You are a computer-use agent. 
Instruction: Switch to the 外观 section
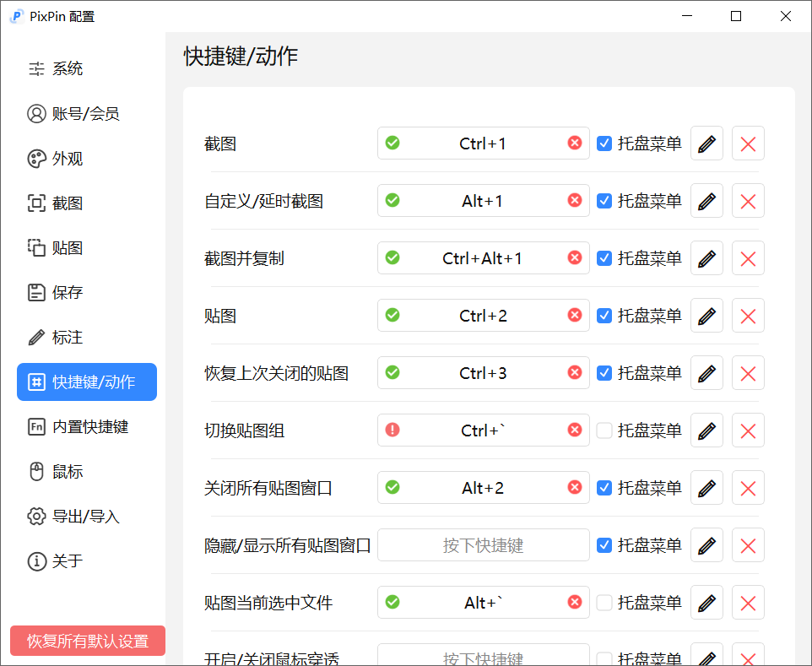click(55, 158)
